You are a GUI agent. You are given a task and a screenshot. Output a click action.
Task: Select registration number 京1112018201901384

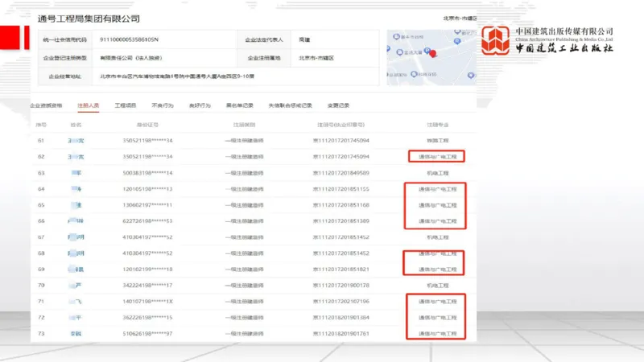(341, 317)
